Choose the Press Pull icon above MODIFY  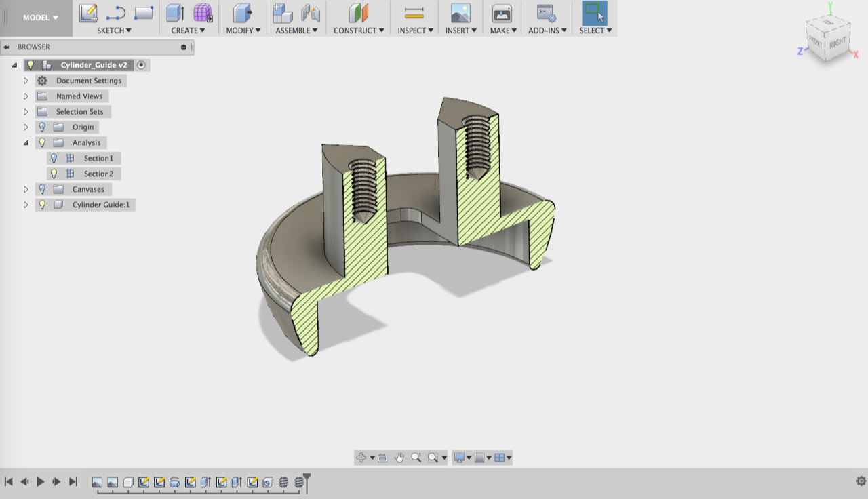tap(242, 13)
